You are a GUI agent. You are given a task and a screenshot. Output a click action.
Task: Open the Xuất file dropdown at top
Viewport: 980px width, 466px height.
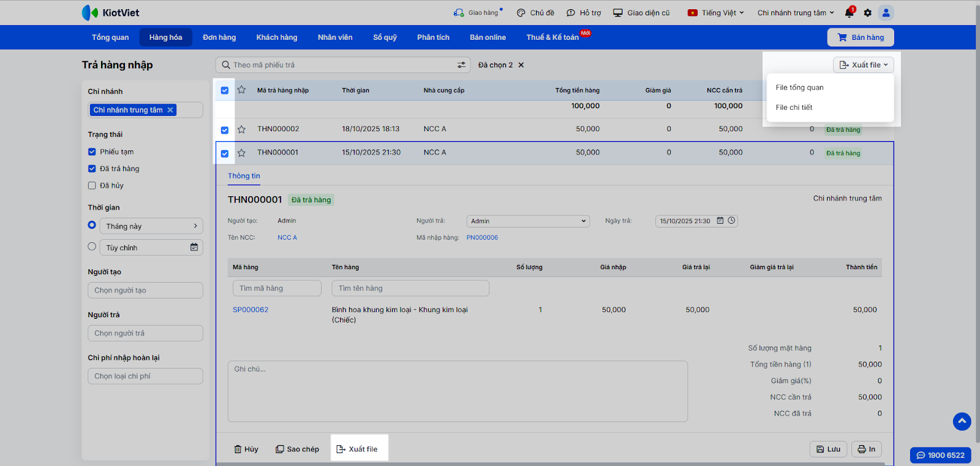tap(864, 65)
